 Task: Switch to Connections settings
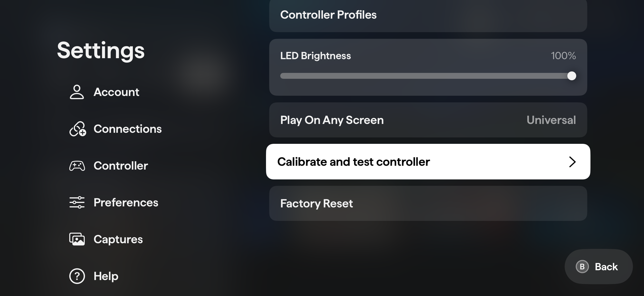pos(127,129)
